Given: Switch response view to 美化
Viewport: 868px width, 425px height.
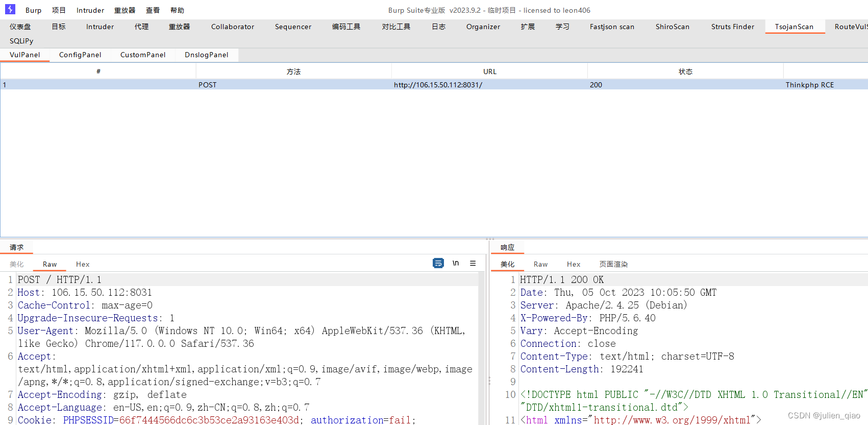Looking at the screenshot, I should click(x=507, y=264).
